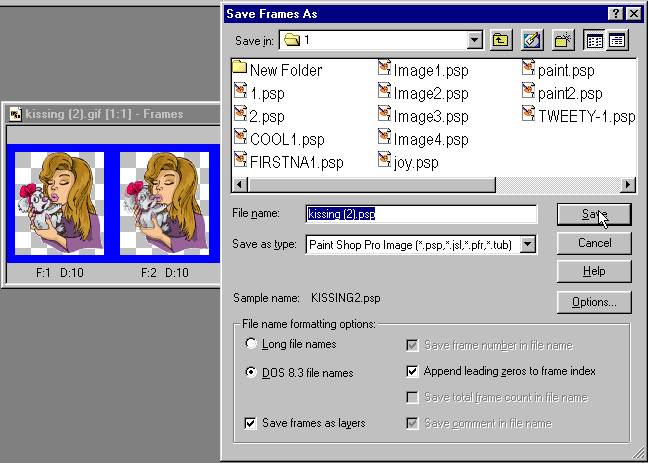Expand the Save in folder dropdown
This screenshot has height=463, width=648.
[474, 40]
